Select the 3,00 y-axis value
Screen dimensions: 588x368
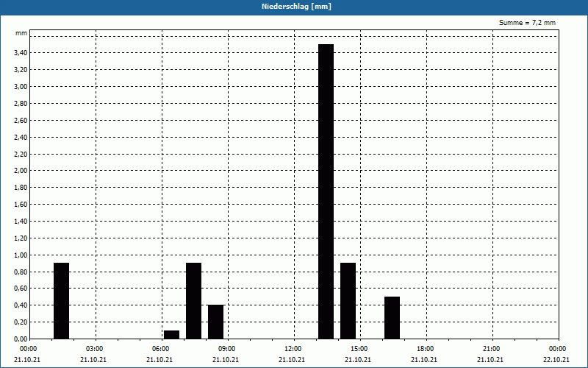pyautogui.click(x=21, y=87)
